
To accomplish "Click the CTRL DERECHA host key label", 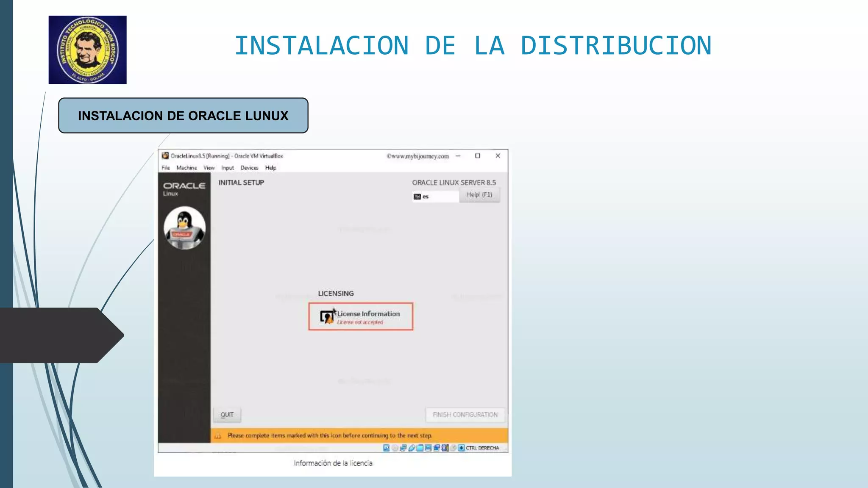I will [x=482, y=448].
